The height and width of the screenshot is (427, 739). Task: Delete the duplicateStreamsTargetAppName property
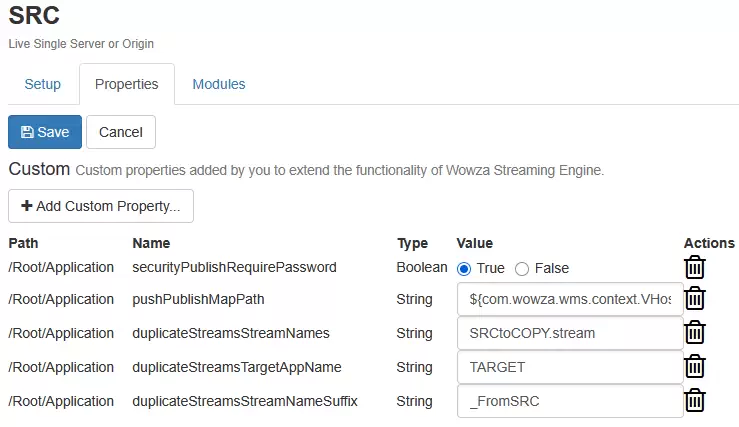[694, 366]
